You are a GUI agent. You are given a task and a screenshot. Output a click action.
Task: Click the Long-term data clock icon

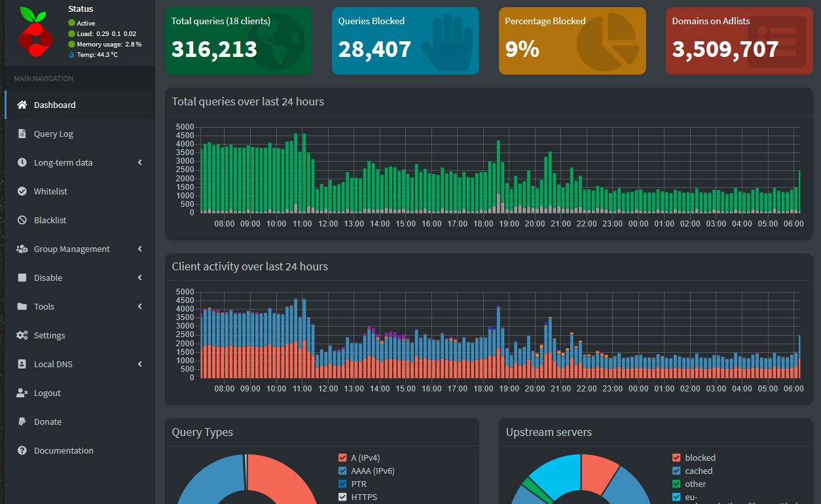click(x=20, y=162)
